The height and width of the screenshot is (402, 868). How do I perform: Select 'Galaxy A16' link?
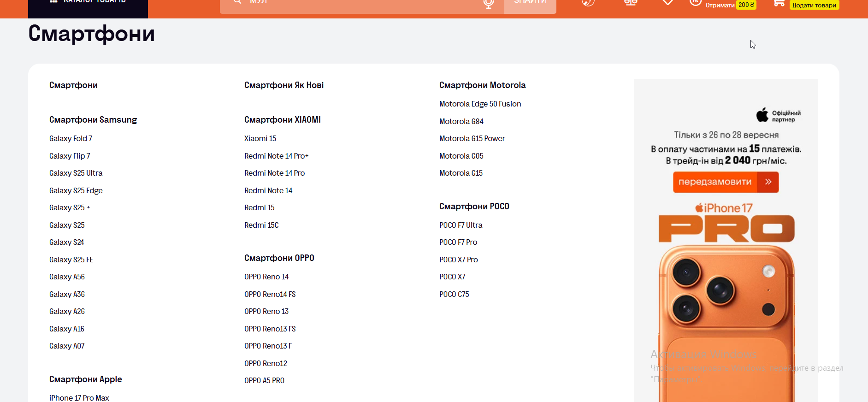tap(67, 329)
